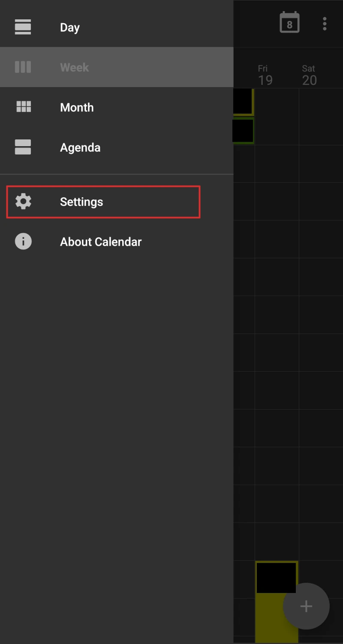This screenshot has height=644, width=343.
Task: Open the green-bordered event block
Action: click(x=244, y=131)
